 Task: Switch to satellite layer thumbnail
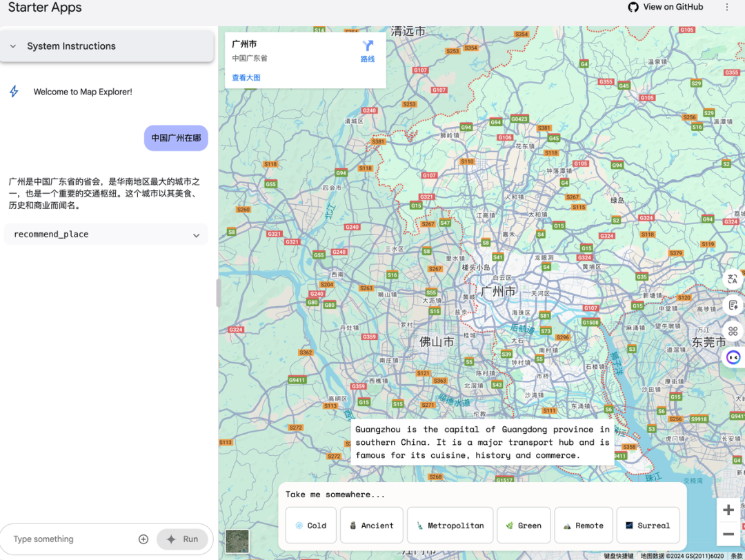coord(237,541)
